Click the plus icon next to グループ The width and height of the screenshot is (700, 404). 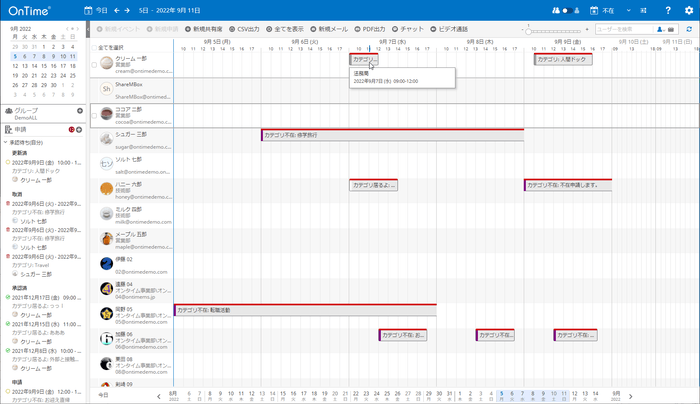(80, 110)
